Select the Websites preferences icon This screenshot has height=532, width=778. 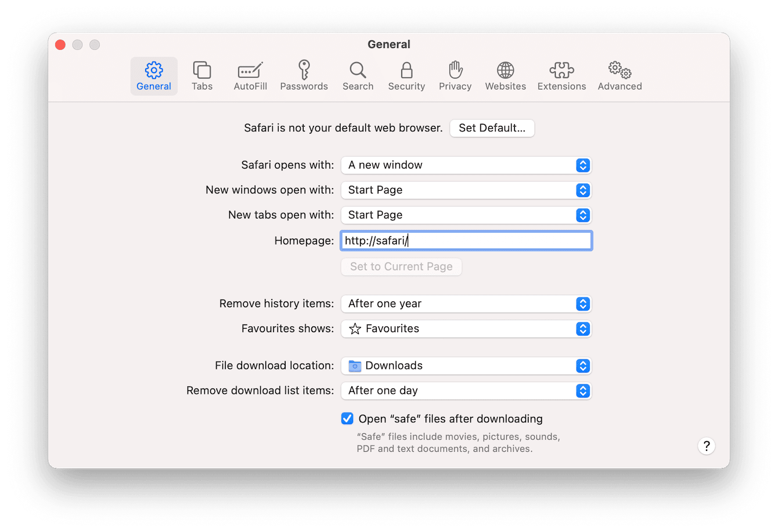[x=505, y=76]
